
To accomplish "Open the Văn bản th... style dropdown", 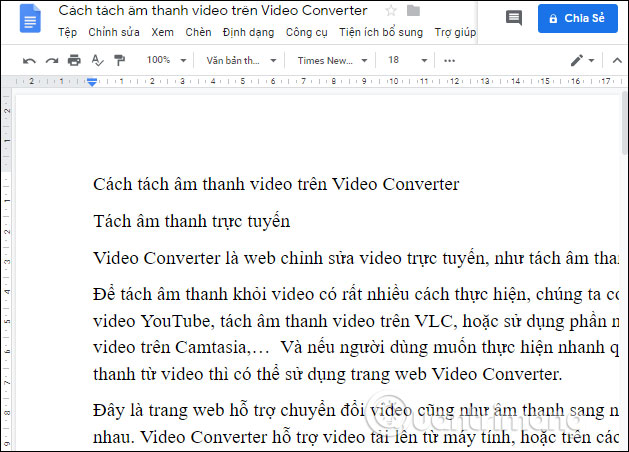I will coord(241,61).
